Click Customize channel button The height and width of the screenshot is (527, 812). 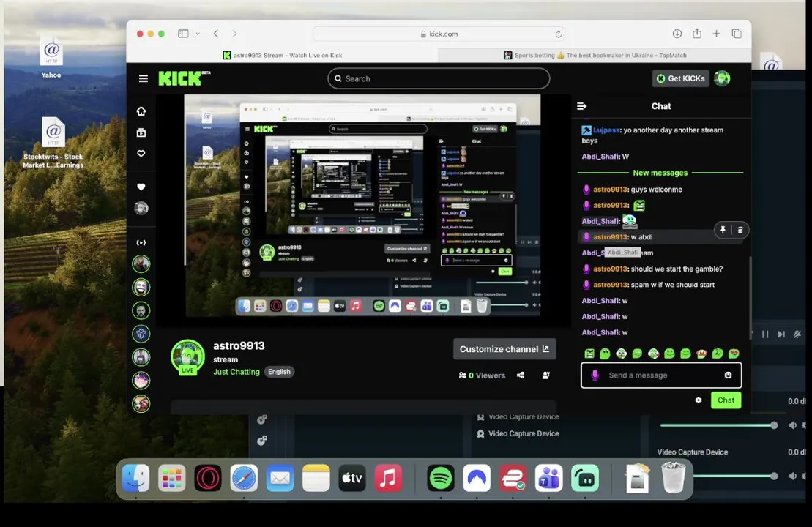click(x=505, y=349)
